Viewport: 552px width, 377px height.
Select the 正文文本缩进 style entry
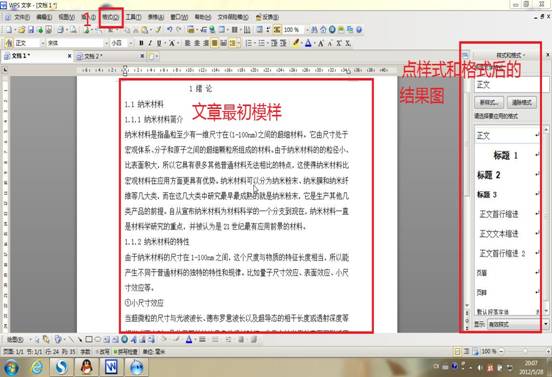pyautogui.click(x=507, y=234)
